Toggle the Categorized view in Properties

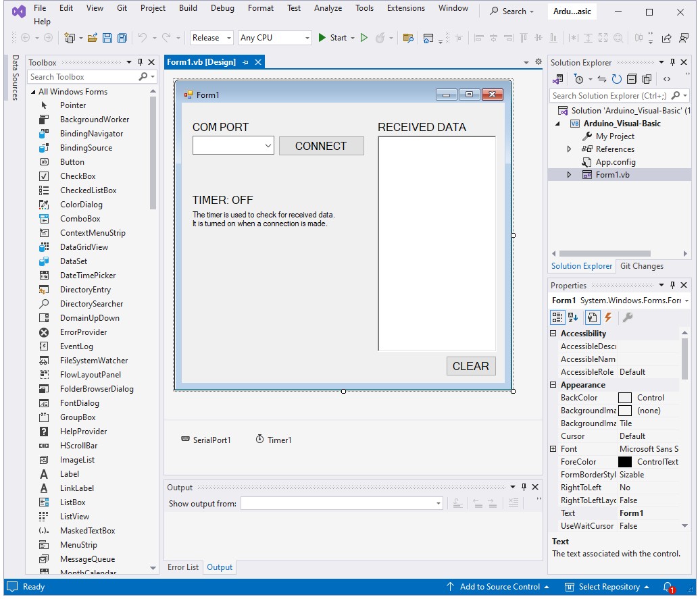(x=557, y=317)
